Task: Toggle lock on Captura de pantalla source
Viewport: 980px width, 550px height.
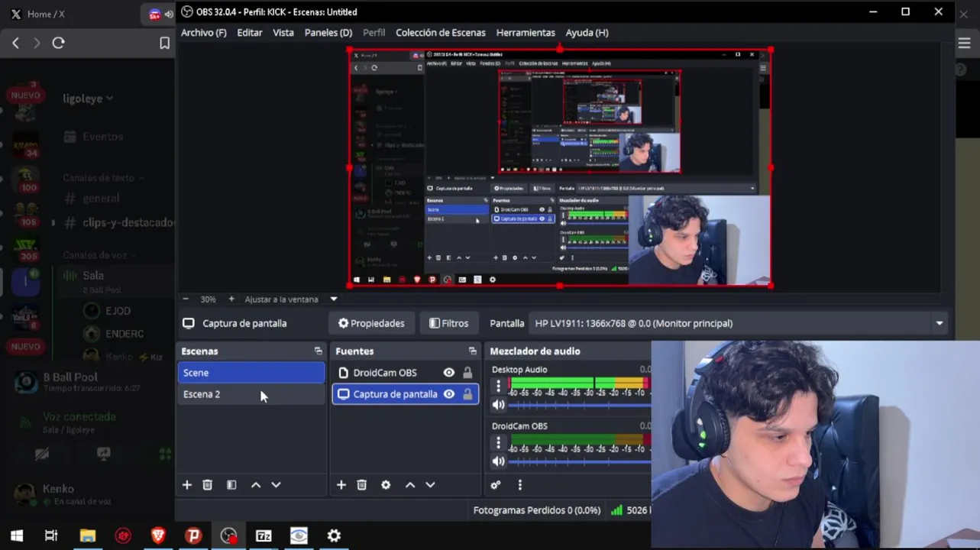Action: 467,394
